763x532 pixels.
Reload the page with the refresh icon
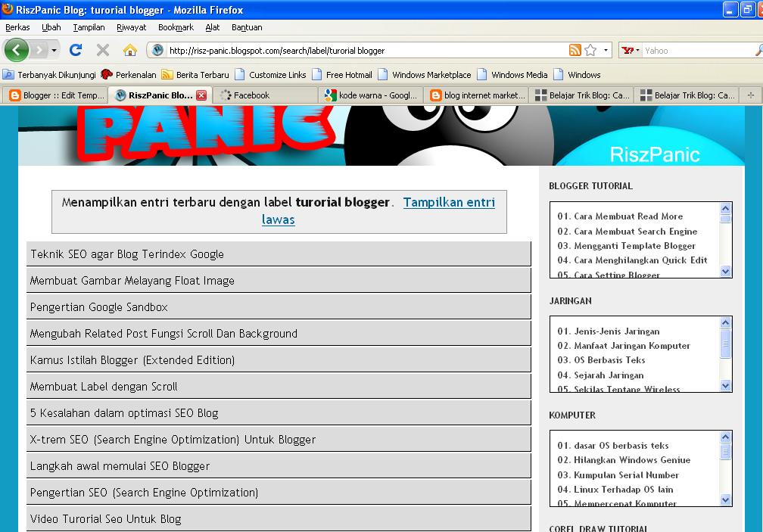click(x=76, y=50)
